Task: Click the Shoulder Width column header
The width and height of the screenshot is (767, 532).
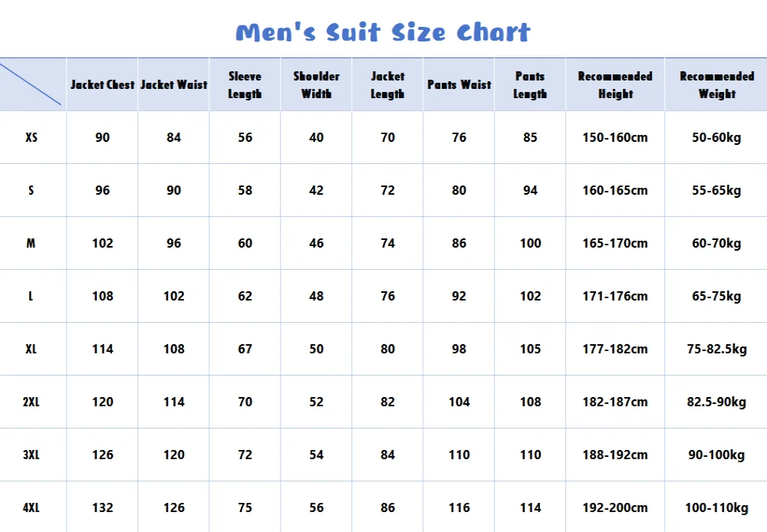Action: pos(316,85)
